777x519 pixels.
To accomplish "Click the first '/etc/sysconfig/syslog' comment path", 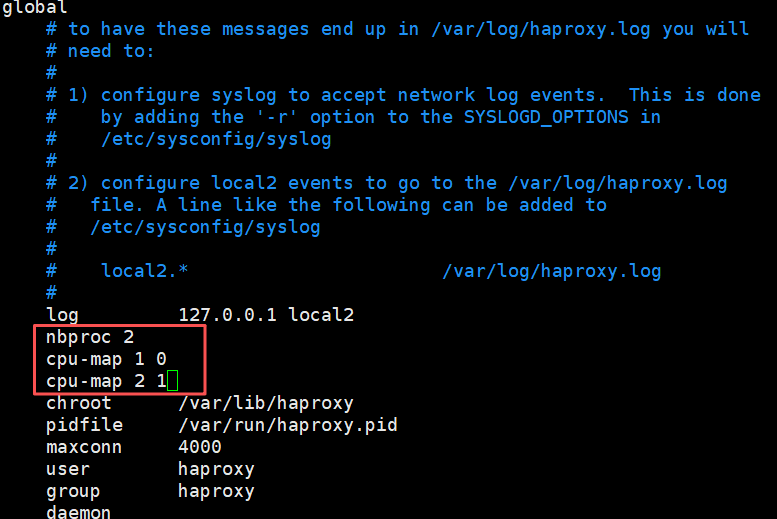I will click(216, 139).
